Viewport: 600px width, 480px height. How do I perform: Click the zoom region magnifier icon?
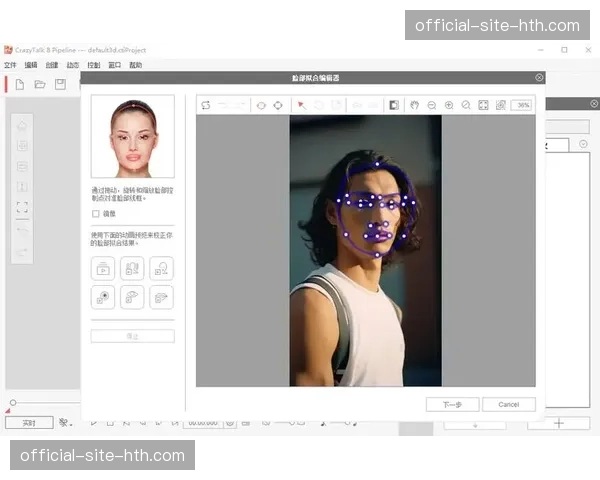click(x=466, y=105)
